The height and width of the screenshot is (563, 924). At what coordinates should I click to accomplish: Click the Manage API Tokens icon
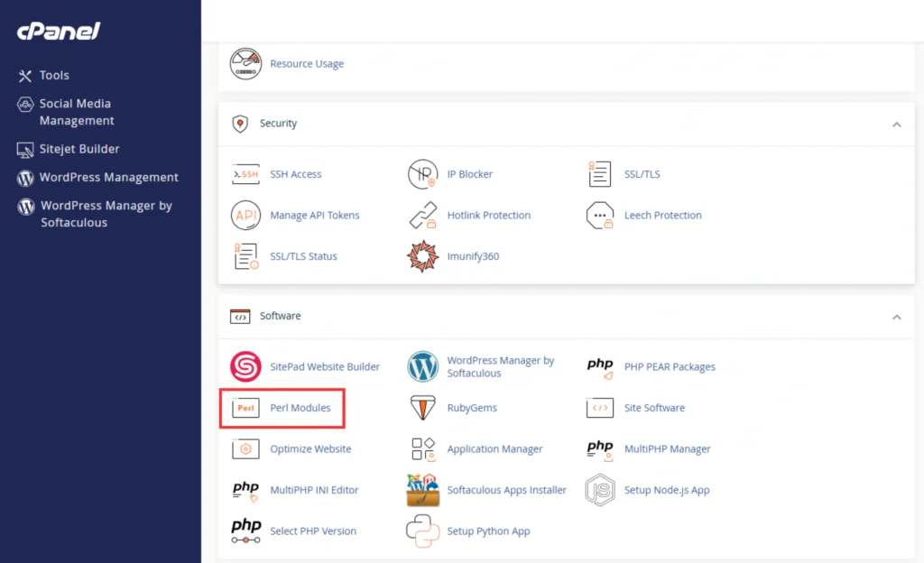click(x=245, y=216)
